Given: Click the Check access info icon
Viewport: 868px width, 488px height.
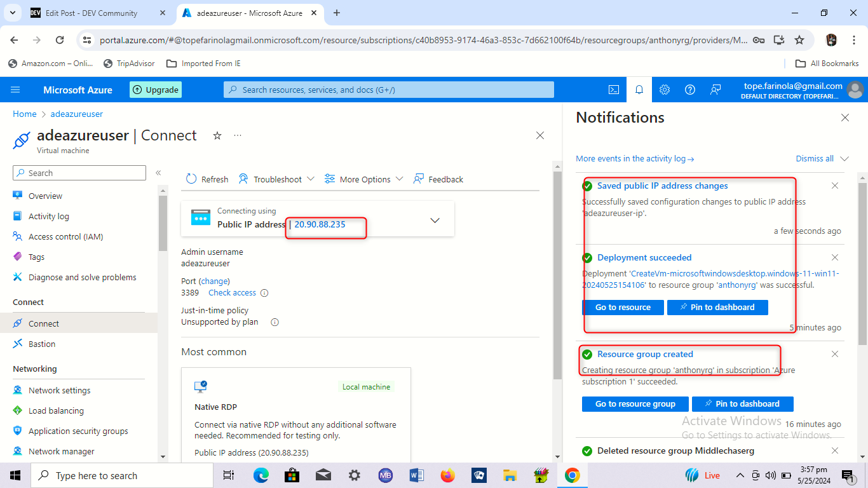Looking at the screenshot, I should coord(264,293).
